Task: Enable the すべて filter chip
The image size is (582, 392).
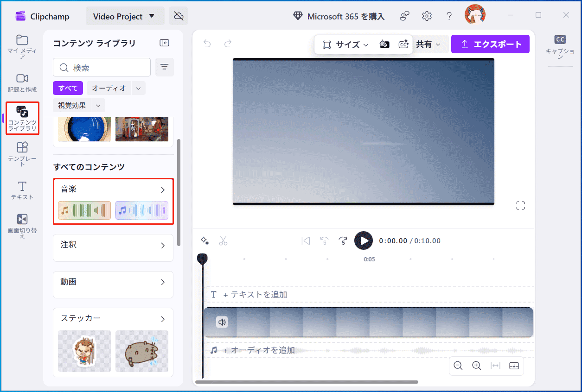Action: click(68, 88)
